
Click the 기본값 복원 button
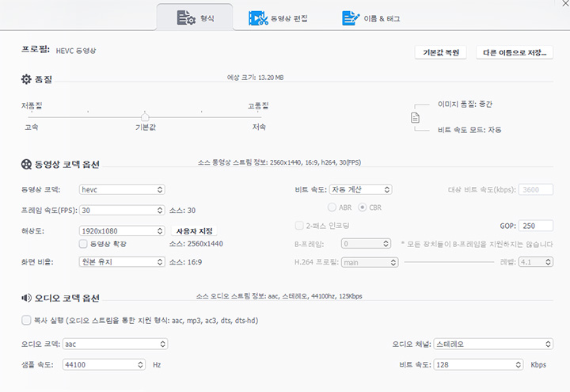[x=441, y=52]
